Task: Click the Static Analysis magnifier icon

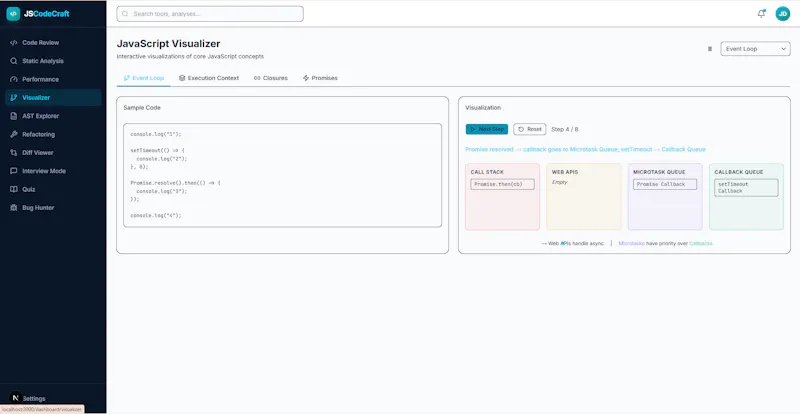Action: pos(14,61)
